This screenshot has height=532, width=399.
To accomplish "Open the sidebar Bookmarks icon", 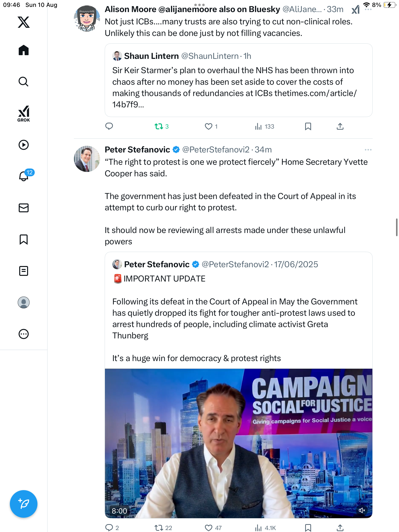I will (24, 239).
